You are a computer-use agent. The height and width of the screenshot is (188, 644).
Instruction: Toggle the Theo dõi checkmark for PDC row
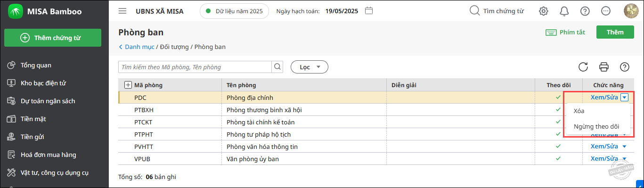click(x=559, y=97)
